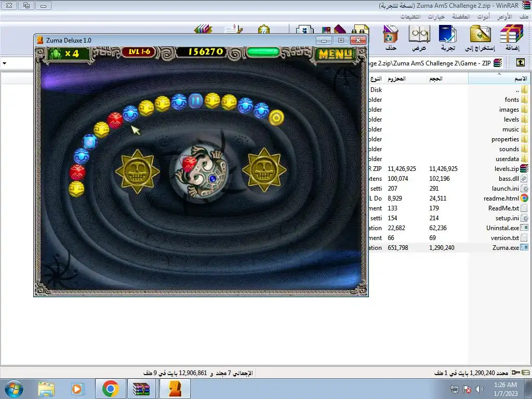Image resolution: width=532 pixels, height=399 pixels.
Task: Click the تجربة (Test) toolbar icon
Action: (447, 37)
